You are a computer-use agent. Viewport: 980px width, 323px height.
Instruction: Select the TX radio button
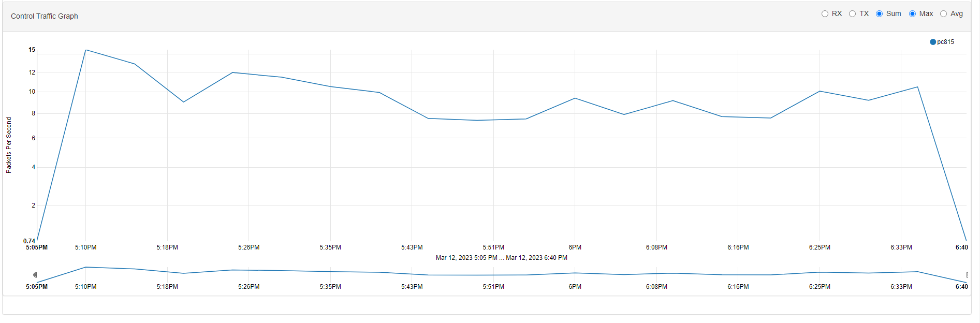pyautogui.click(x=852, y=14)
